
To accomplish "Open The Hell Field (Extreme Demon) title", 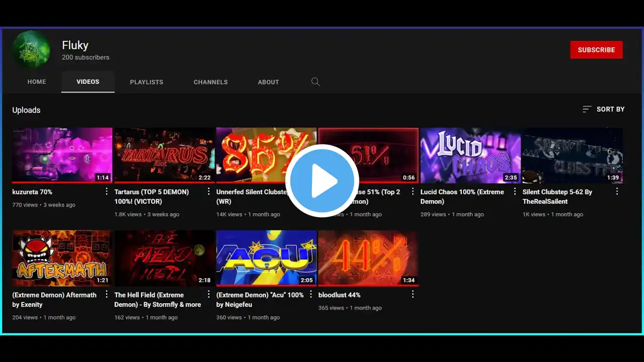I will [x=157, y=300].
